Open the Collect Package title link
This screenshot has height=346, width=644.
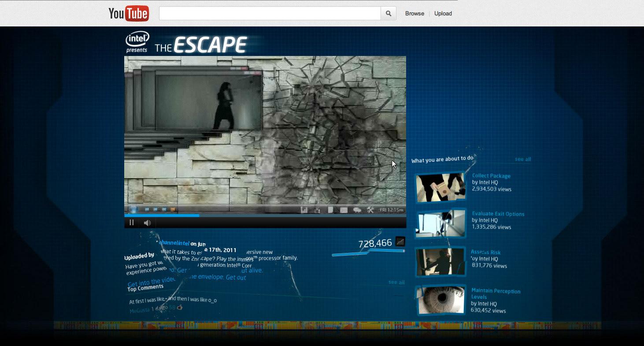point(491,176)
